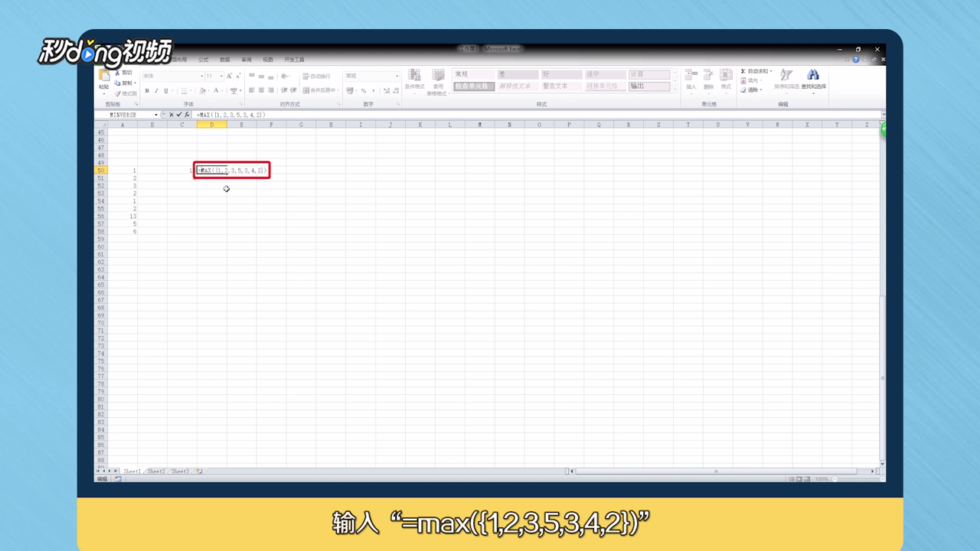
Task: Open Find and Select (查找和选择)
Action: [x=813, y=80]
